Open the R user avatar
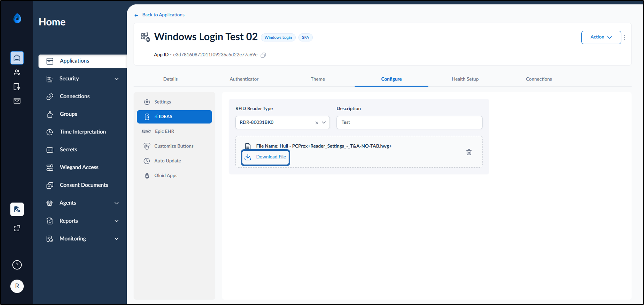The width and height of the screenshot is (644, 305). click(17, 286)
